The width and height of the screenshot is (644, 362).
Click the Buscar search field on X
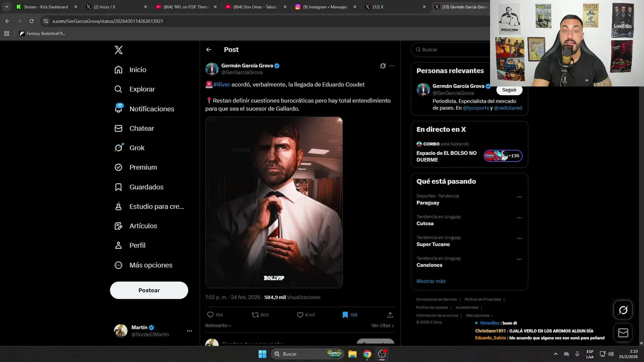pyautogui.click(x=450, y=50)
